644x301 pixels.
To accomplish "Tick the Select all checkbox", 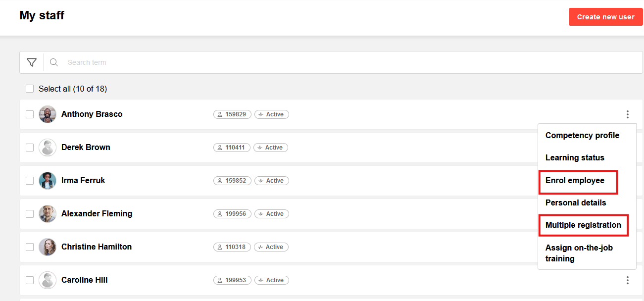I will pos(30,89).
